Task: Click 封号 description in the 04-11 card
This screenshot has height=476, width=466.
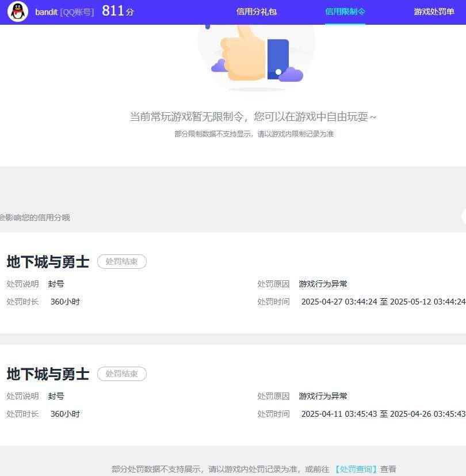Action: (x=56, y=396)
